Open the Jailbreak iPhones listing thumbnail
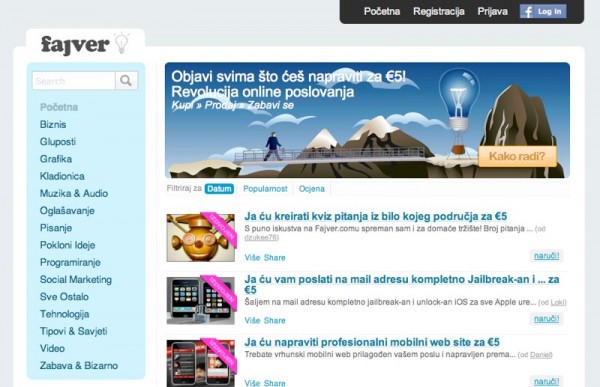 [x=201, y=300]
